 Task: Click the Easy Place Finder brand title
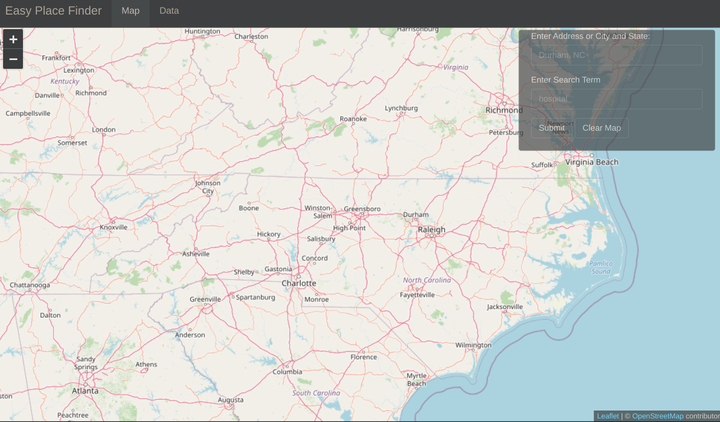pyautogui.click(x=53, y=11)
